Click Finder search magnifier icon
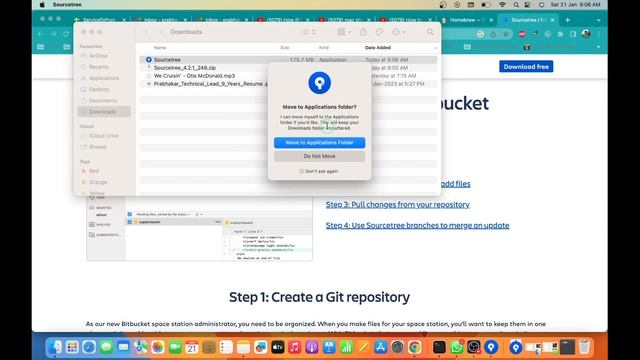The image size is (640, 360). 430,32
